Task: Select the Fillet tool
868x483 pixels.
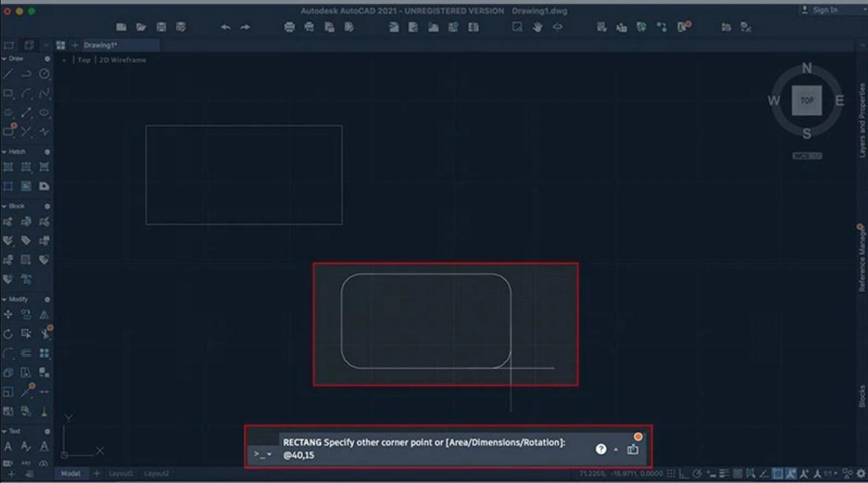Action: click(8, 353)
